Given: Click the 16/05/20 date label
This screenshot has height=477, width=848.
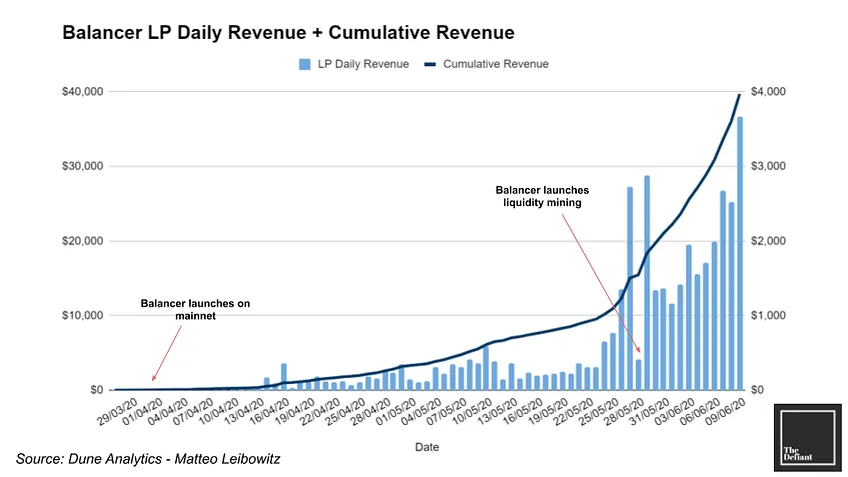Looking at the screenshot, I should tap(524, 412).
